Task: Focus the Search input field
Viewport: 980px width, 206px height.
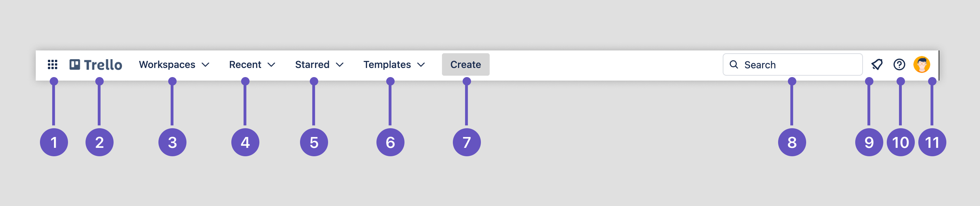Action: pos(792,64)
